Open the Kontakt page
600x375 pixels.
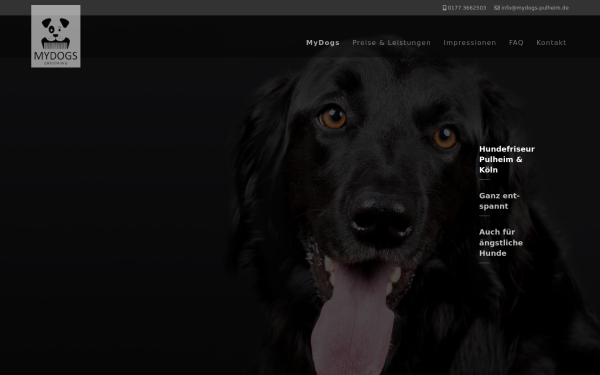(x=551, y=42)
